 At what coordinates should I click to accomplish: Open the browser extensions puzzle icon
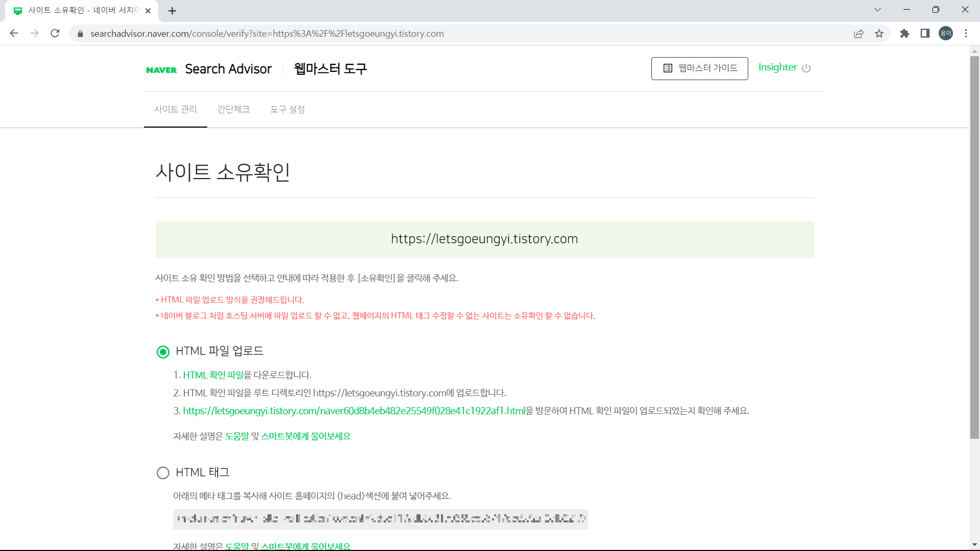coord(904,34)
